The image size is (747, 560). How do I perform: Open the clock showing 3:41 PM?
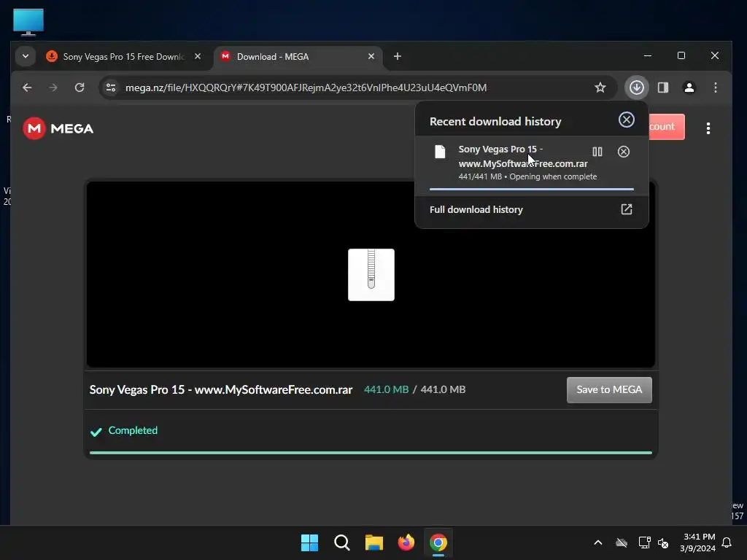click(698, 542)
